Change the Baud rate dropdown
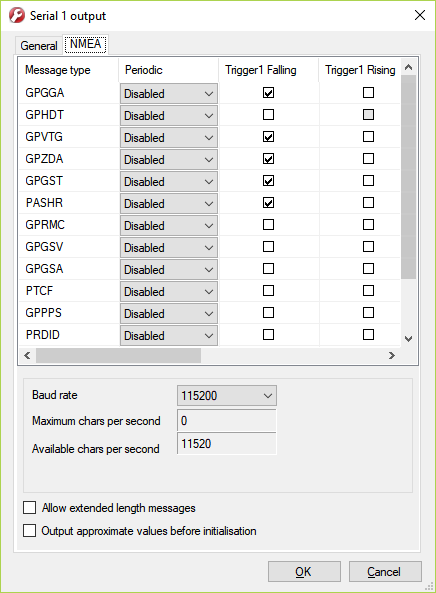The image size is (436, 593). pyautogui.click(x=227, y=396)
